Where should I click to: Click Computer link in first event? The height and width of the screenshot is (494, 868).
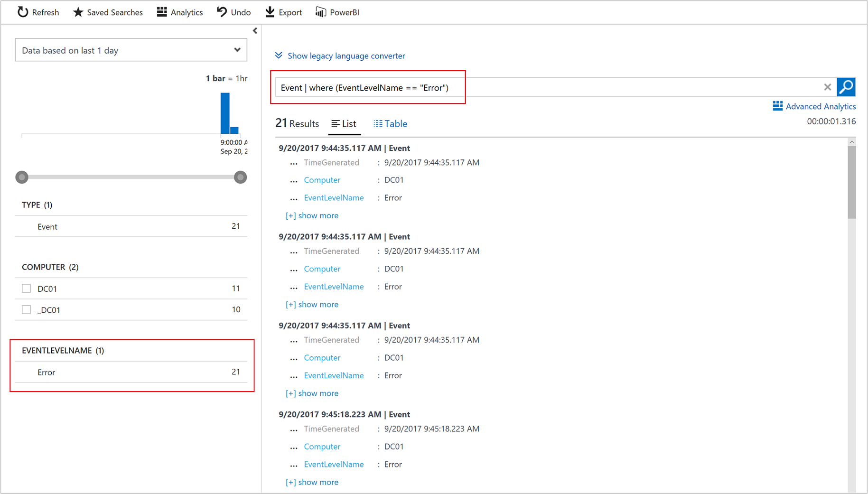(322, 180)
